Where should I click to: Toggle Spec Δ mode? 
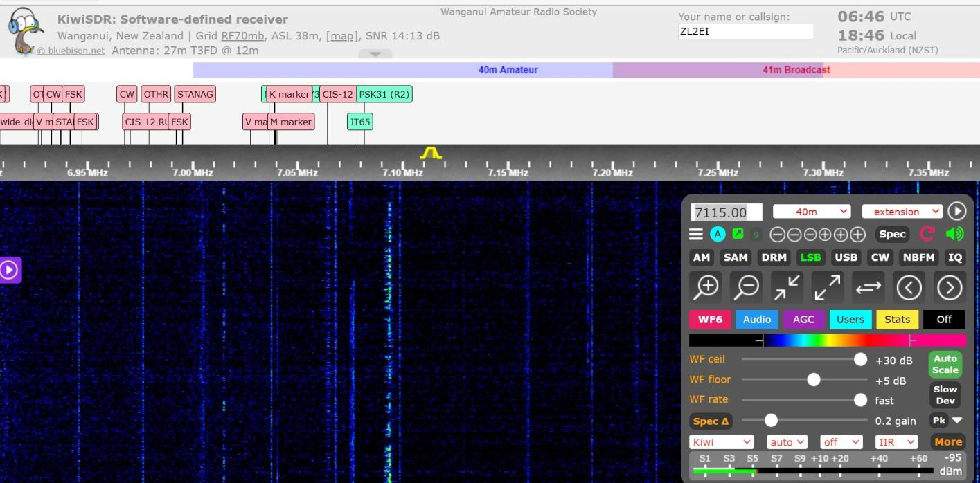click(x=711, y=421)
